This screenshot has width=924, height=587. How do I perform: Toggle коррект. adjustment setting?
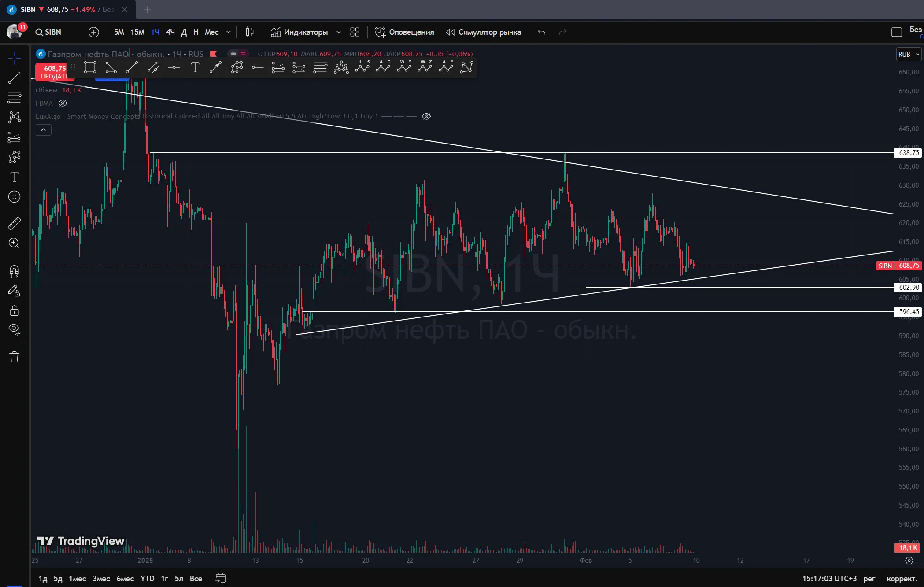coord(902,579)
